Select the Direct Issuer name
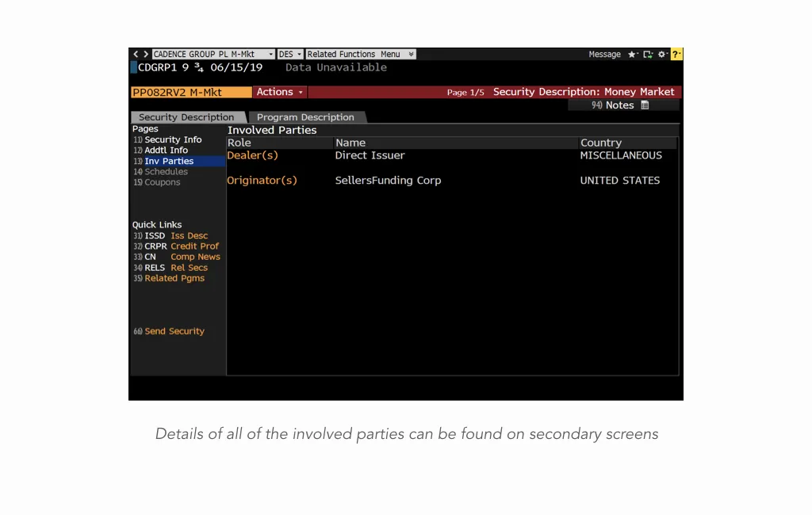Screen dimensions: 812x515 (x=370, y=155)
